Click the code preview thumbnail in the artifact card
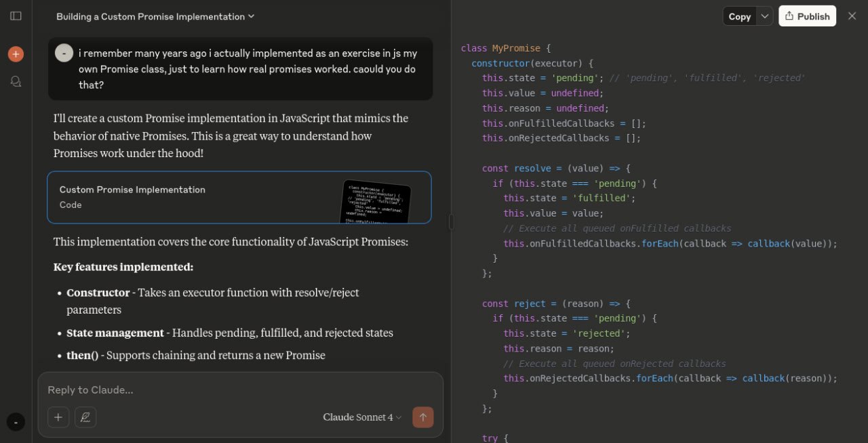Image resolution: width=868 pixels, height=443 pixels. (376, 201)
